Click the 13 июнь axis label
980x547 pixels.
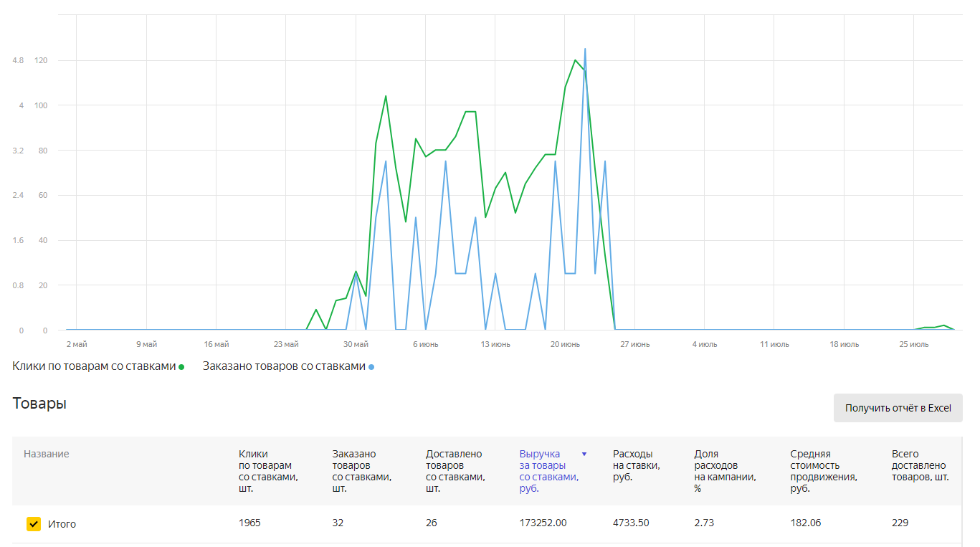[495, 345]
